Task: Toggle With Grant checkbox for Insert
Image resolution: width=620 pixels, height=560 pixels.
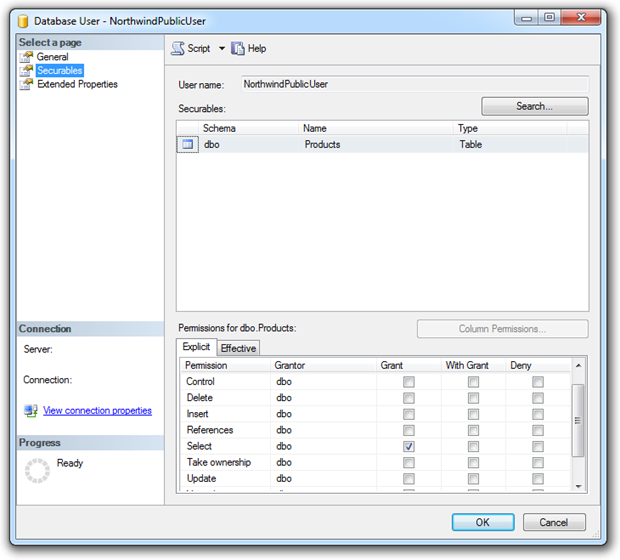Action: tap(473, 414)
